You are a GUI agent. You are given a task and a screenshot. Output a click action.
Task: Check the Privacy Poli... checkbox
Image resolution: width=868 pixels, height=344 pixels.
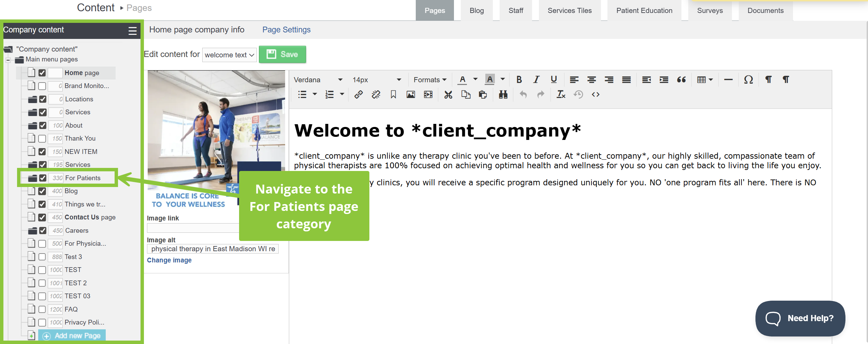click(42, 322)
